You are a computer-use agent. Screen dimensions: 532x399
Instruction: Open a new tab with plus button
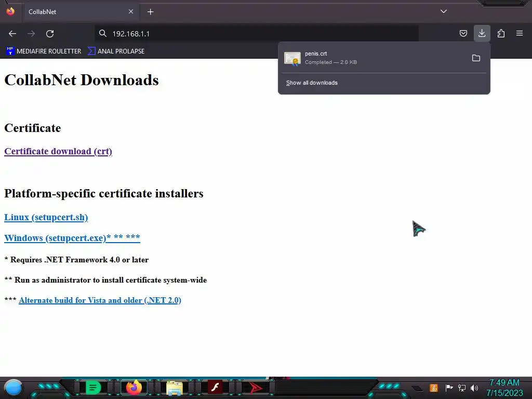pyautogui.click(x=150, y=12)
